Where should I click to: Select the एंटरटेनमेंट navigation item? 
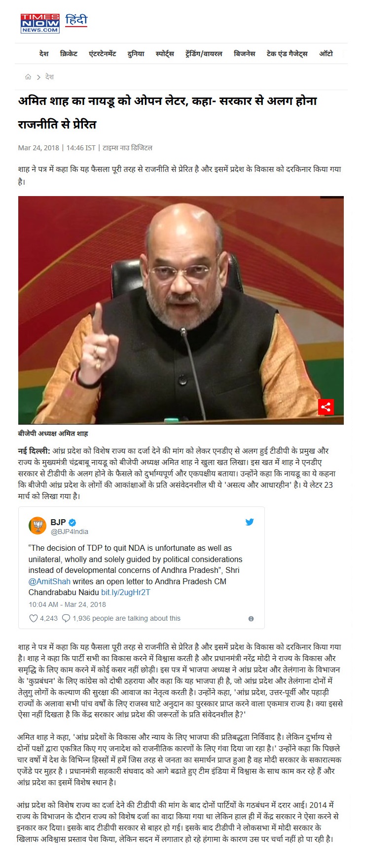tap(102, 54)
